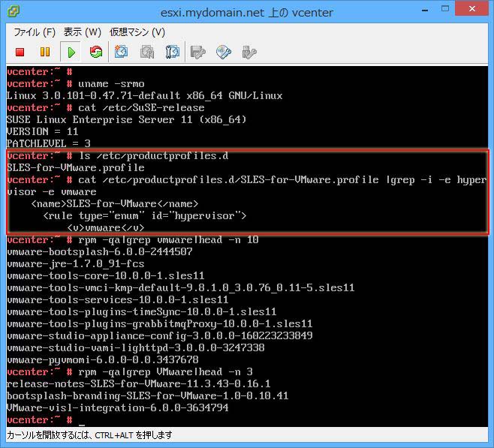This screenshot has width=494, height=448.
Task: Suspend the VM with the pause icon
Action: click(45, 52)
